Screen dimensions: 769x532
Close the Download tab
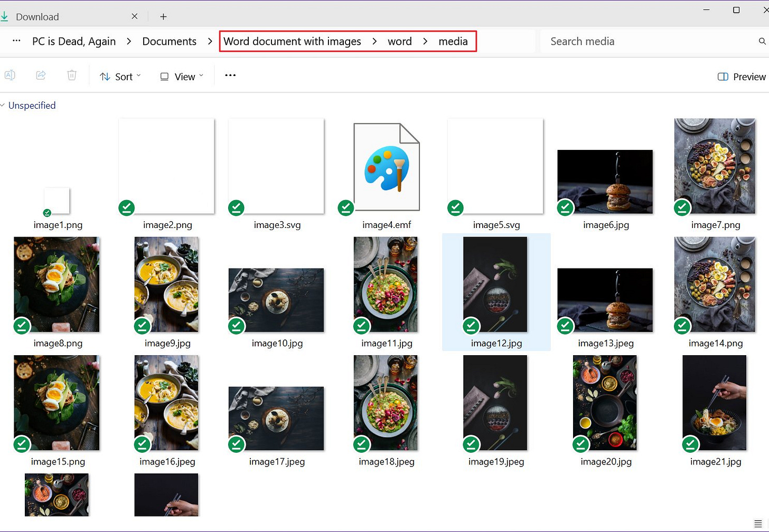[x=135, y=16]
